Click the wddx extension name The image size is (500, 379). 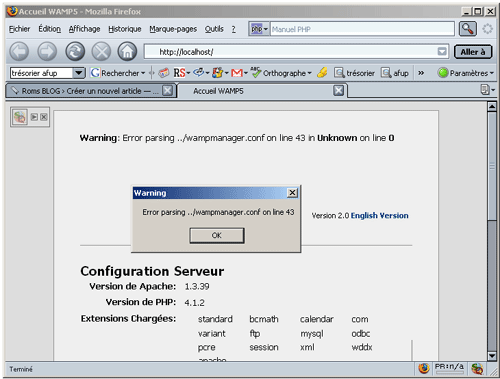pos(362,347)
